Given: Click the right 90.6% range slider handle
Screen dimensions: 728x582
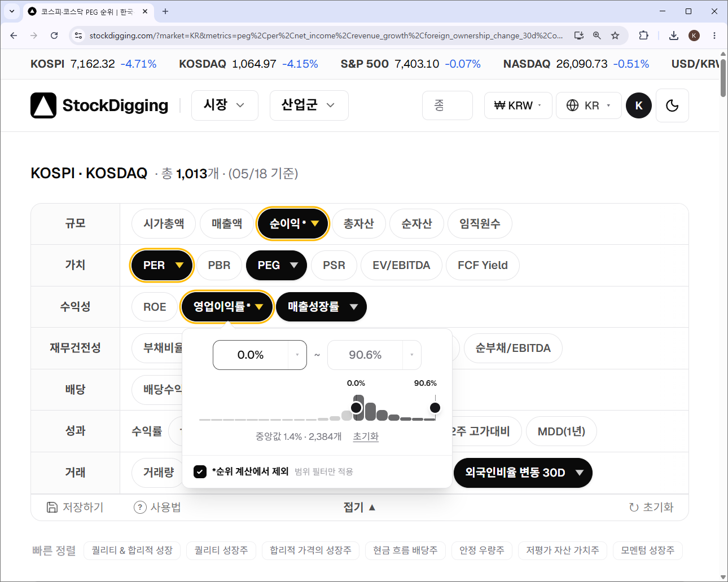Looking at the screenshot, I should coord(435,408).
